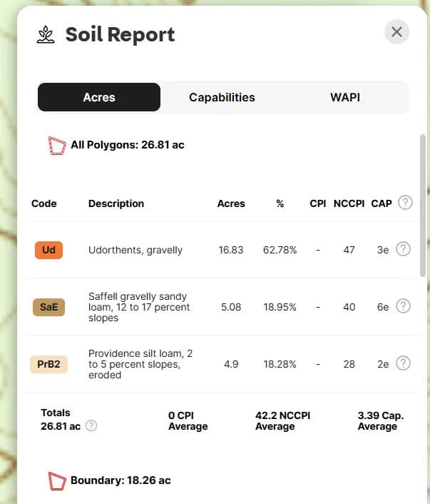
Task: Click the Boundary: 18.26 ac label
Action: [x=121, y=480]
